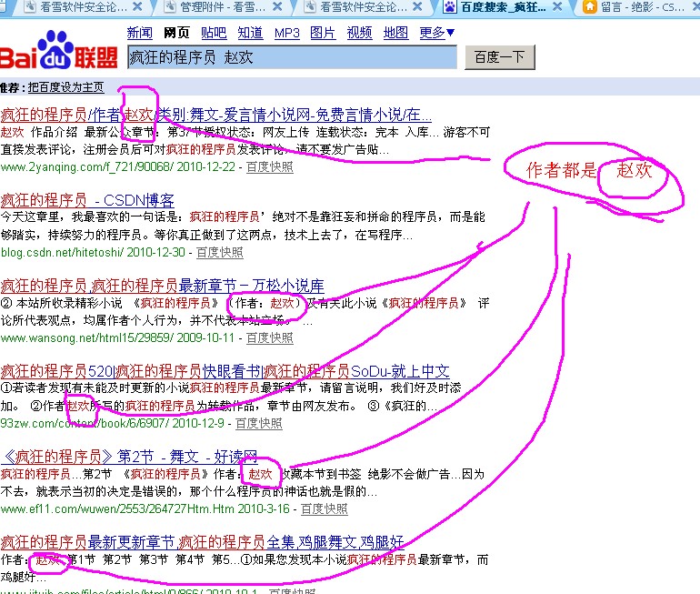This screenshot has width=700, height=594.
Task: Click the home icon on 留言 tab
Action: 590,6
